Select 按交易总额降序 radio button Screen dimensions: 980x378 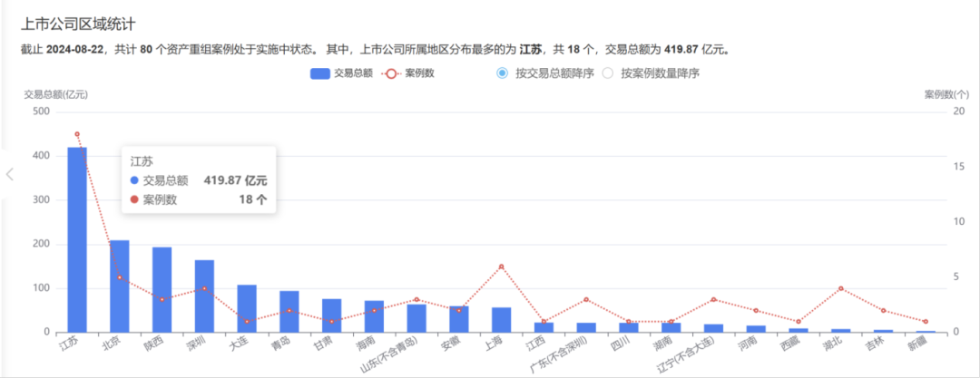pos(502,73)
